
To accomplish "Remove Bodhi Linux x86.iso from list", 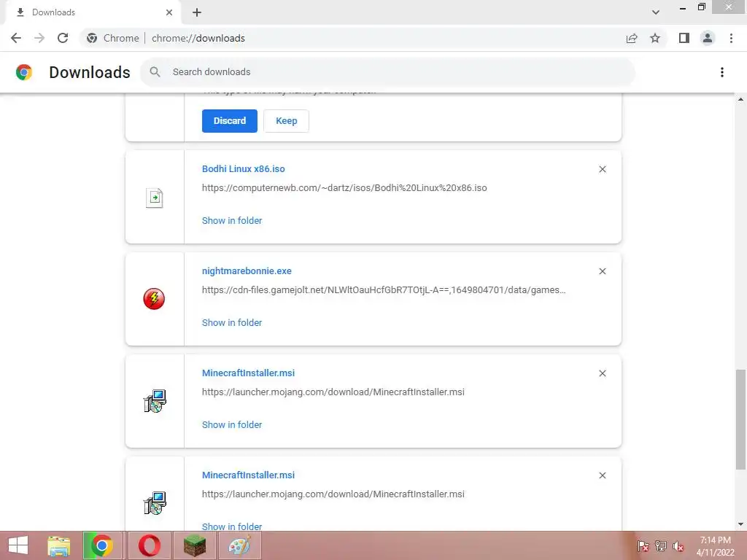I will click(x=602, y=169).
